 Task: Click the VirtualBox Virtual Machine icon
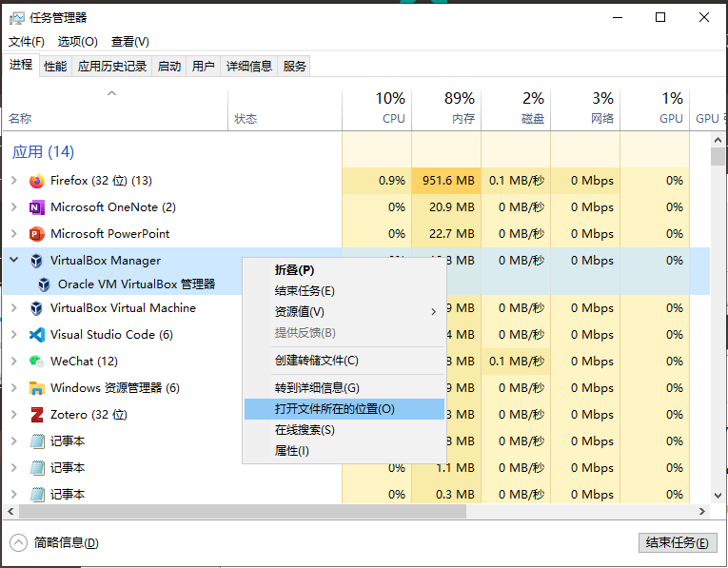37,308
